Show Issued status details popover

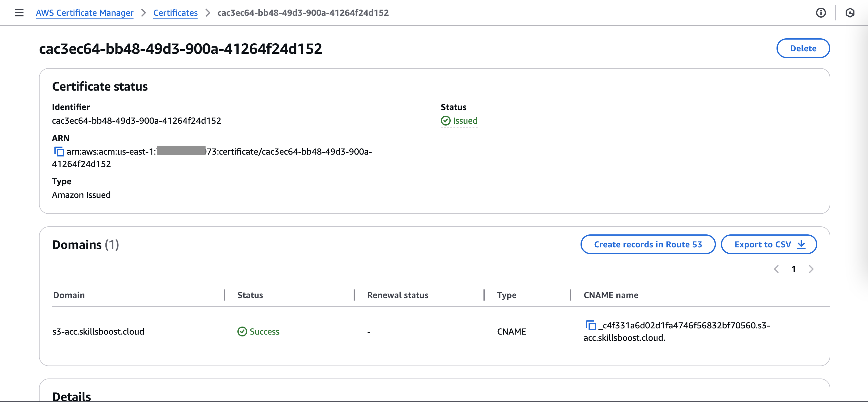click(x=465, y=121)
